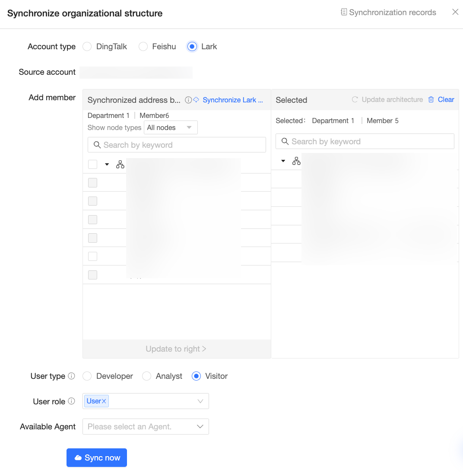The width and height of the screenshot is (463, 476).
Task: Click left panel Search by keyword field
Action: pyautogui.click(x=177, y=145)
